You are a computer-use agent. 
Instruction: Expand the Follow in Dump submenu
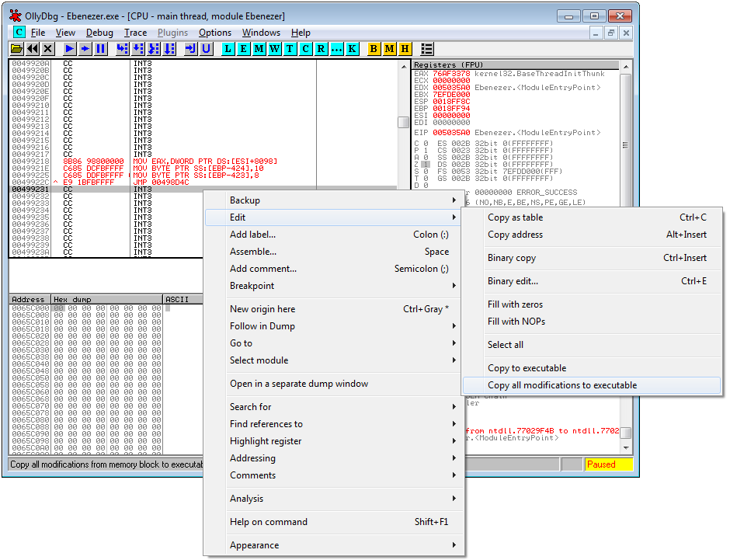point(333,326)
